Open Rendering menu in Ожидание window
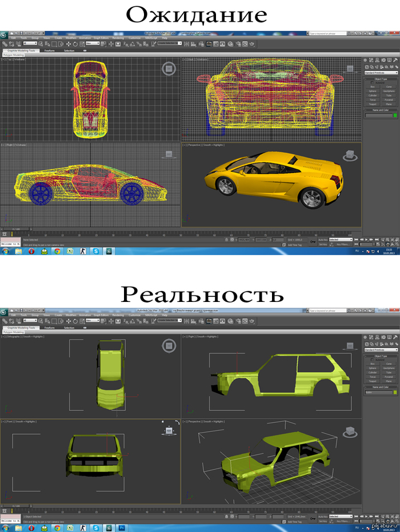The image size is (400, 532). (x=118, y=38)
